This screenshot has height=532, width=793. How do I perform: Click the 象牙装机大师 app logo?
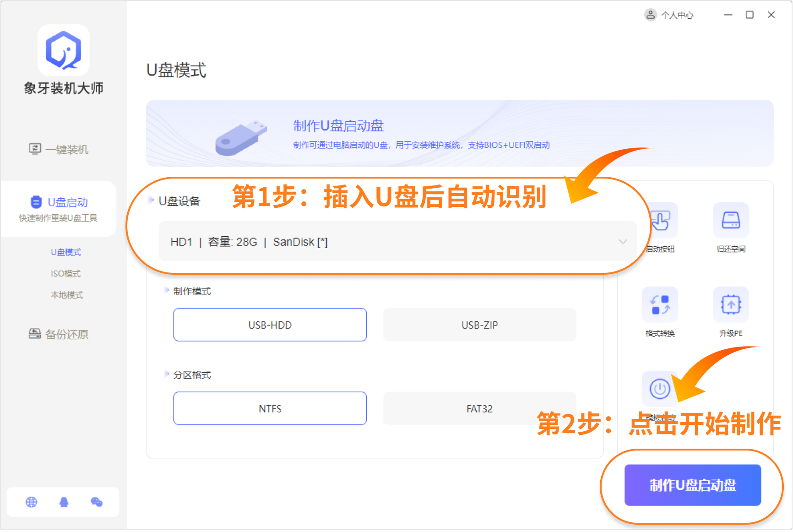point(64,50)
